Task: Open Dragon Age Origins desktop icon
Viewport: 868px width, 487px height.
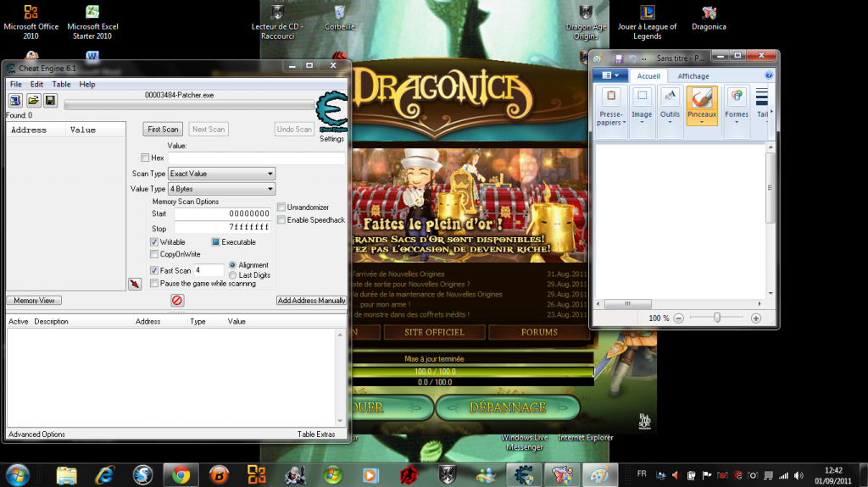Action: [x=586, y=22]
